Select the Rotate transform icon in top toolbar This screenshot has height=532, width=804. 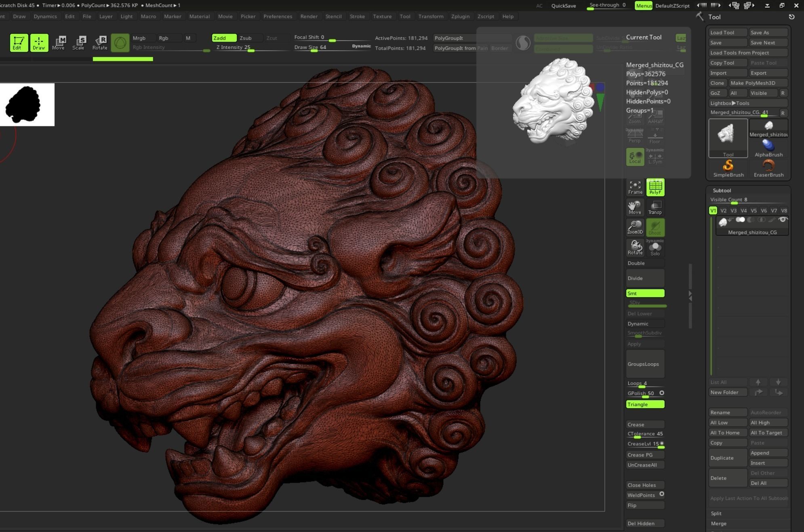100,43
